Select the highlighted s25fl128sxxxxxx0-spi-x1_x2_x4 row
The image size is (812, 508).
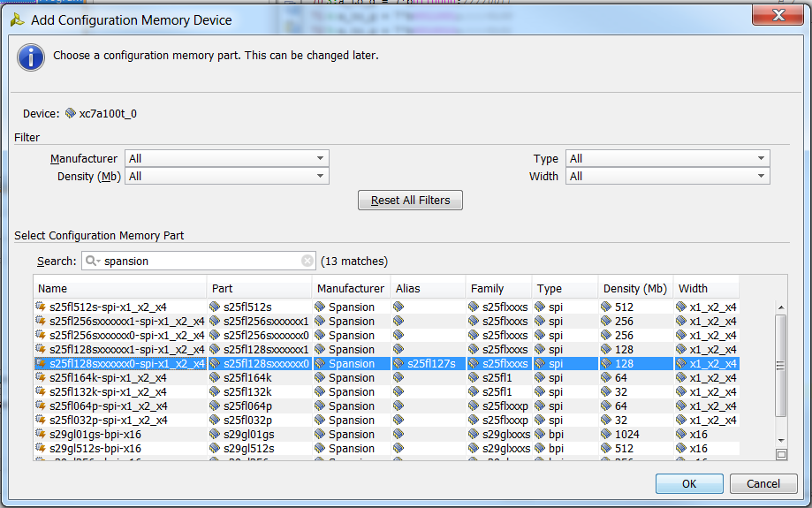[386, 363]
